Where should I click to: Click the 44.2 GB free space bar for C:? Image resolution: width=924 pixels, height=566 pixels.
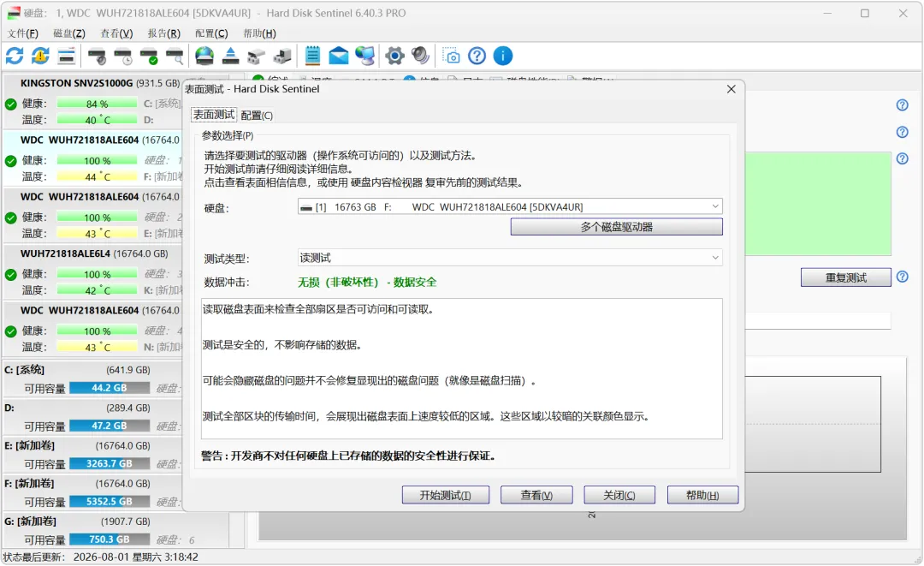point(110,388)
